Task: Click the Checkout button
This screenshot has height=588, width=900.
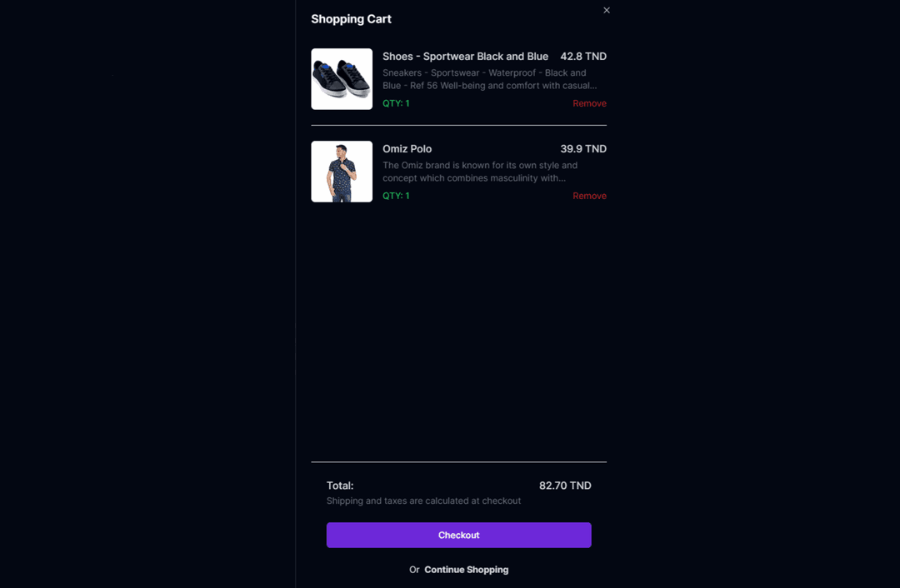Action: tap(458, 535)
